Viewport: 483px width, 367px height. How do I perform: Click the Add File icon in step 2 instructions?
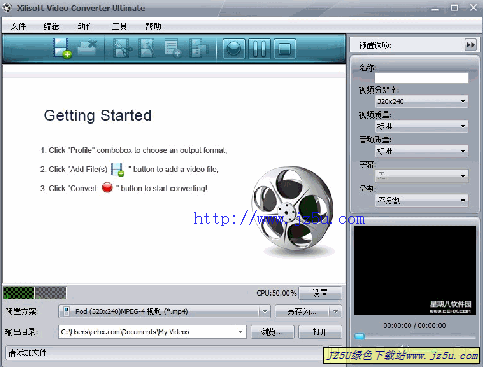(117, 169)
